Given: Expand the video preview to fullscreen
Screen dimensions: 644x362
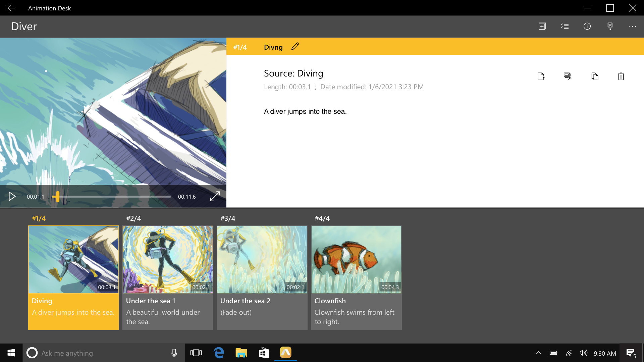Looking at the screenshot, I should (215, 196).
